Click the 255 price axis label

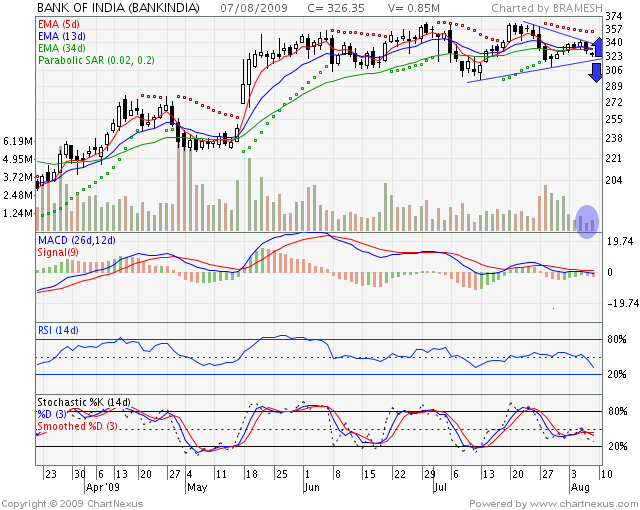(614, 120)
